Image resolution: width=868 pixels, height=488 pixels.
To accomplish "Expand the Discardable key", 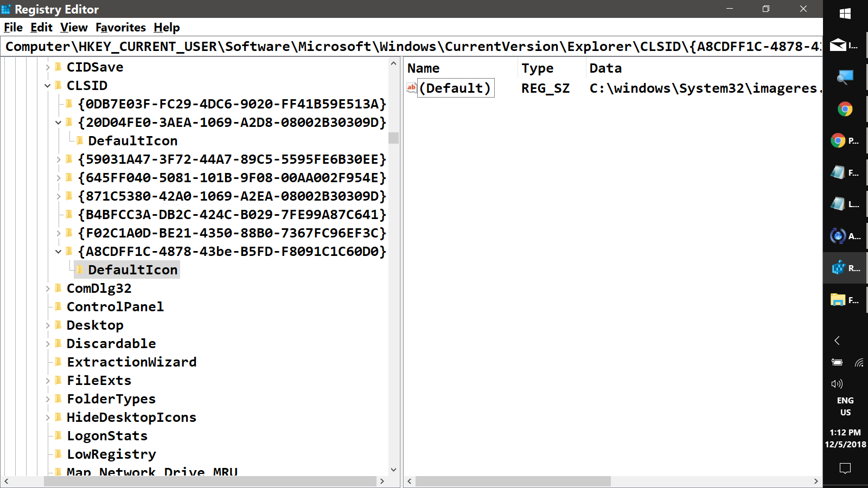I will pyautogui.click(x=48, y=344).
